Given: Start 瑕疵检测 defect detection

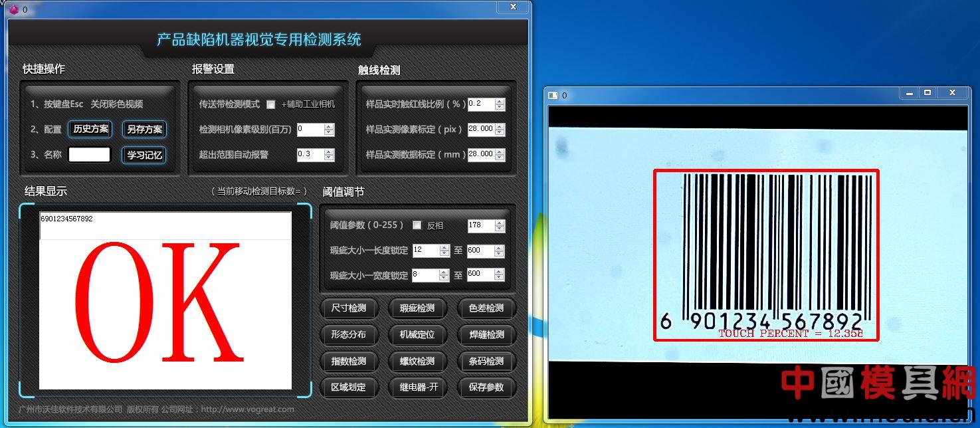Looking at the screenshot, I should (417, 308).
